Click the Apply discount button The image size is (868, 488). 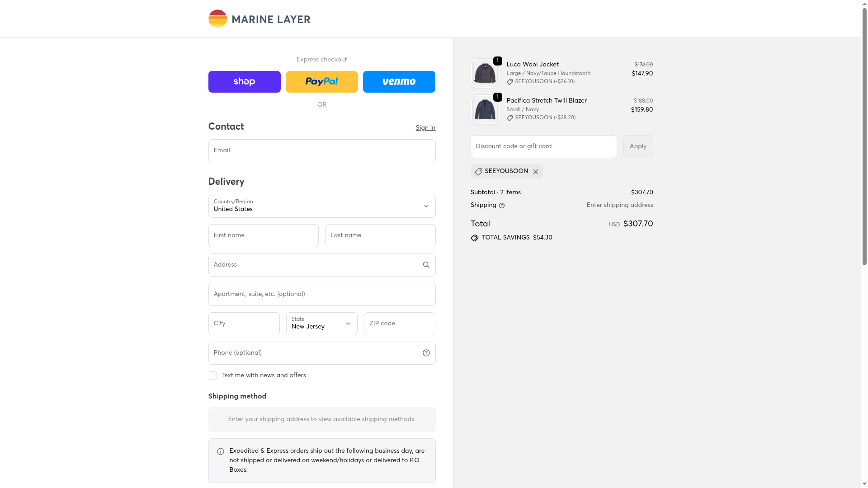[x=638, y=146]
